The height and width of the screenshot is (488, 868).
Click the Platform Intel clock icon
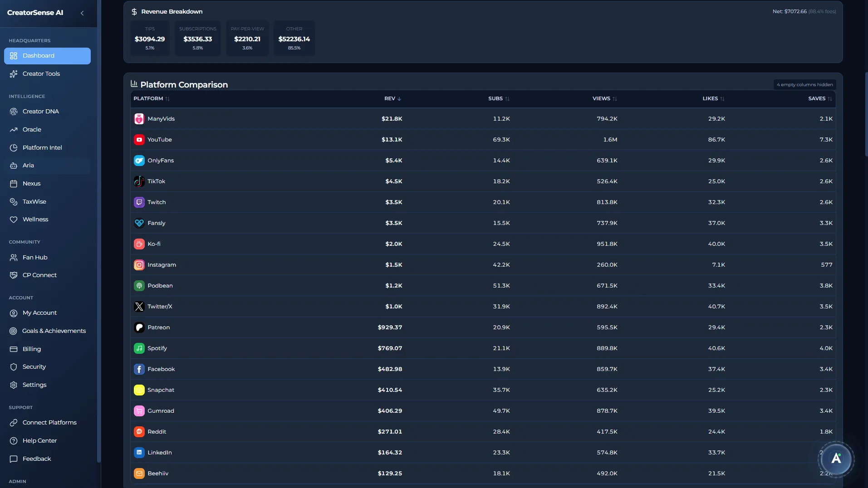(x=14, y=147)
